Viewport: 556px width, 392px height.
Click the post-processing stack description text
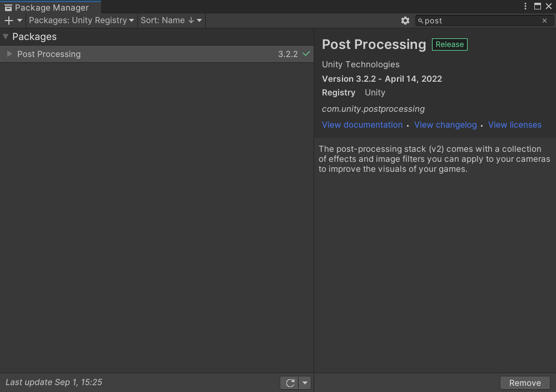tap(434, 159)
